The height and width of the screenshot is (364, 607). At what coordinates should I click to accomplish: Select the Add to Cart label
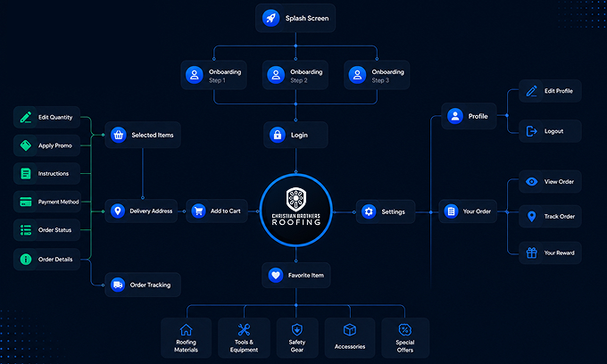225,211
